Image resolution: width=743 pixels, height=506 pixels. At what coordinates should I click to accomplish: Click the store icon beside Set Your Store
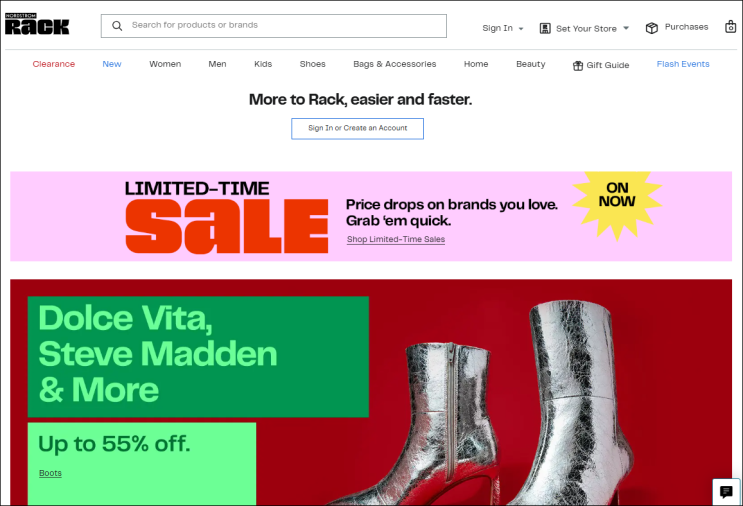coord(545,28)
